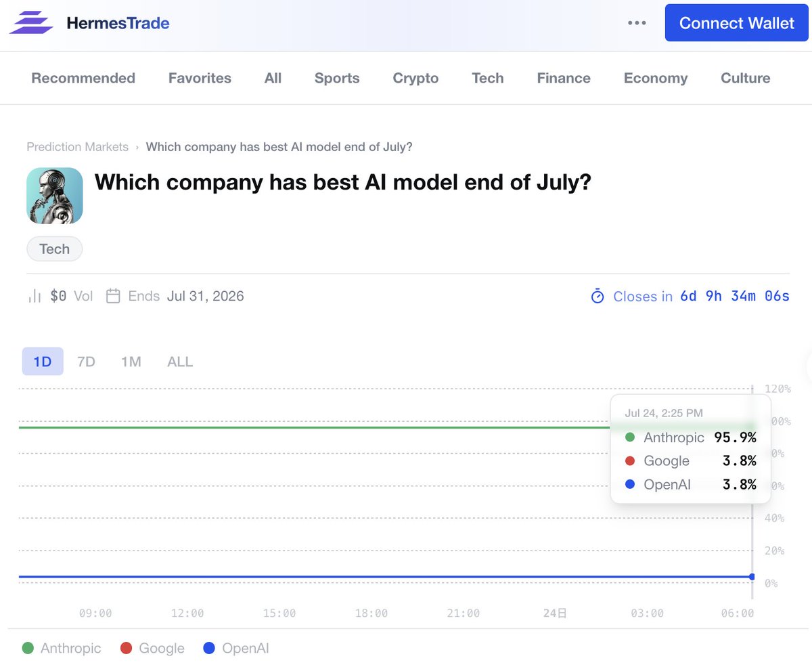Viewport: 812px width, 669px height.
Task: Click the market title heading
Action: tap(343, 181)
